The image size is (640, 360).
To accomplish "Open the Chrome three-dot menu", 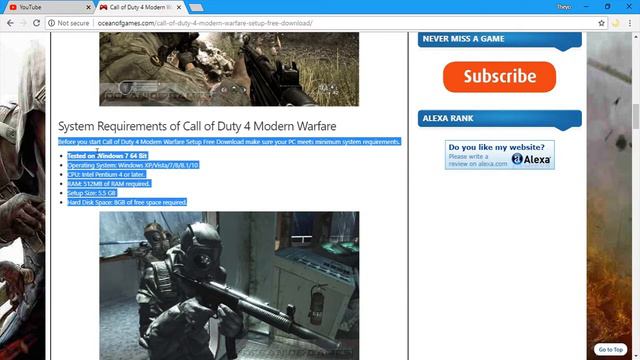I will 630,23.
